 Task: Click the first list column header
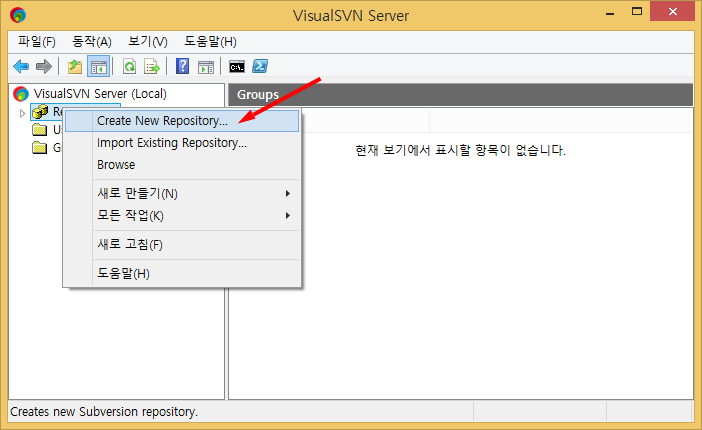pyautogui.click(x=365, y=120)
